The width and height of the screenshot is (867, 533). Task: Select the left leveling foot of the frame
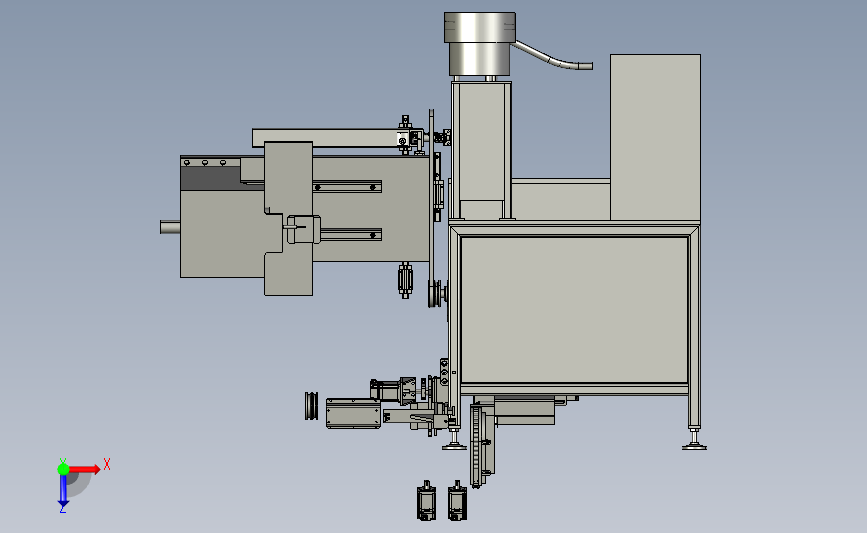pos(455,439)
